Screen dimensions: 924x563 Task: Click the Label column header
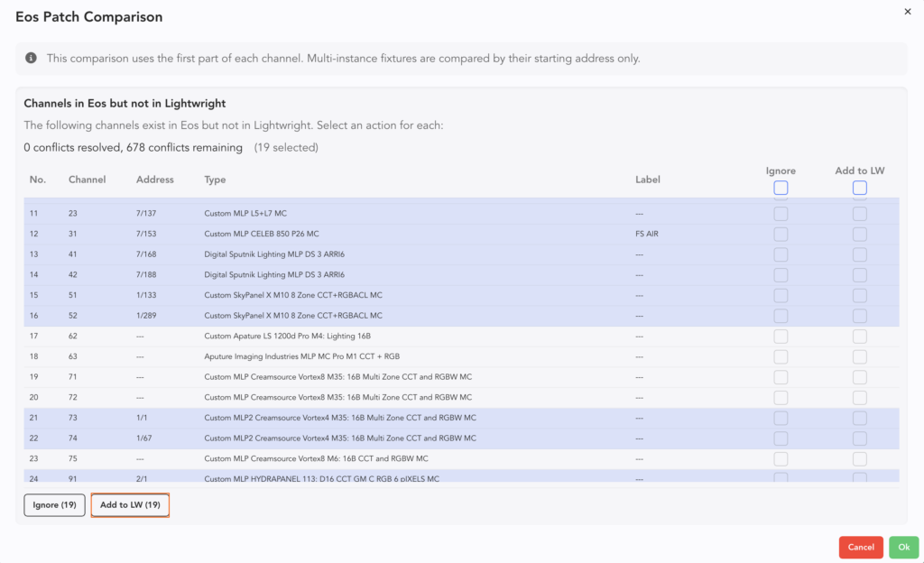pos(647,180)
